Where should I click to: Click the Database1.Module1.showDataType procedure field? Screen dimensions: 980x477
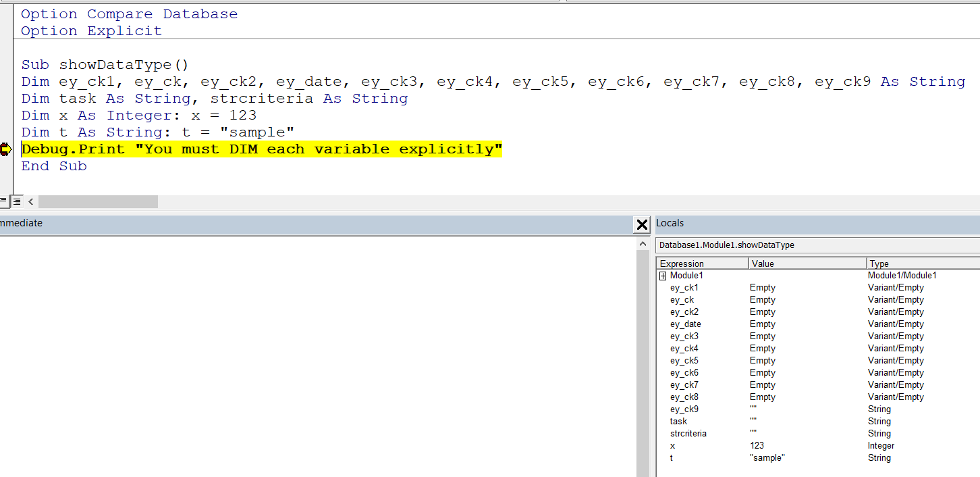[817, 245]
